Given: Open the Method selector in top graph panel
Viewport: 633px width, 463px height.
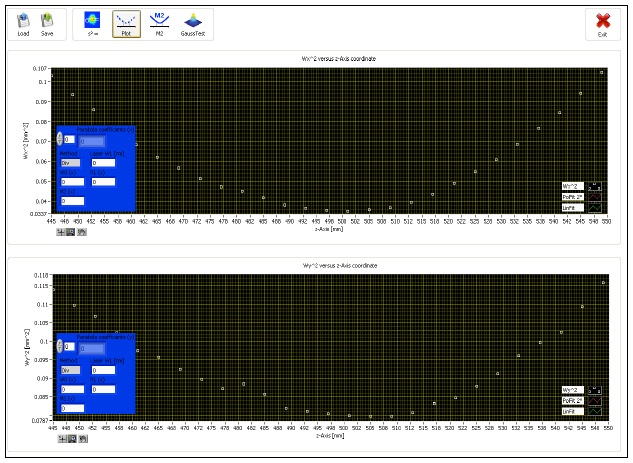Looking at the screenshot, I should (x=70, y=162).
